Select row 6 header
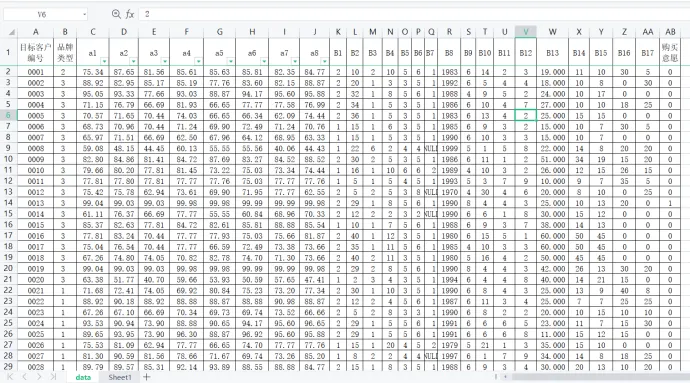The image size is (690, 383). [8, 115]
